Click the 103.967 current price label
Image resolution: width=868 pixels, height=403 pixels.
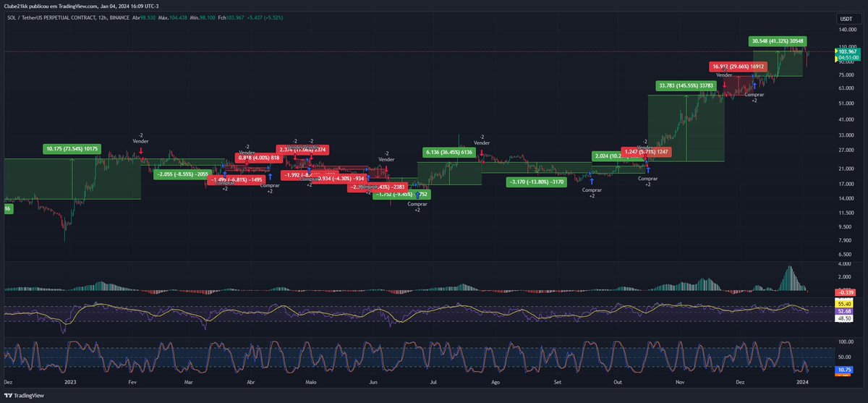(846, 52)
